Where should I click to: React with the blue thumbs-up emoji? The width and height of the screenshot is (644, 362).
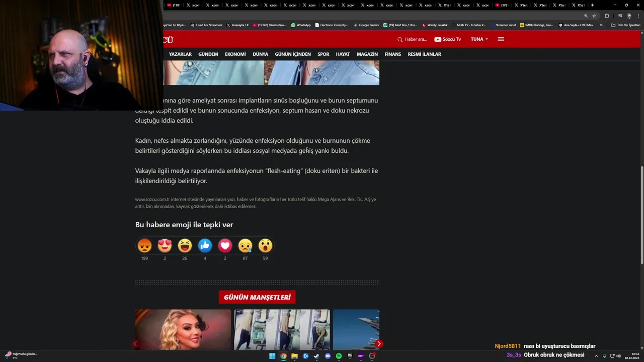205,245
